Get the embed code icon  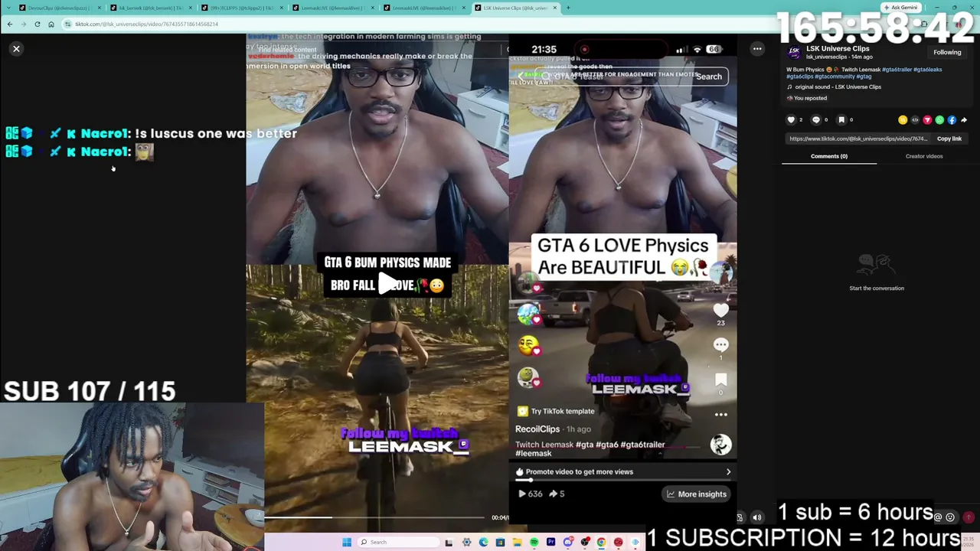click(915, 120)
